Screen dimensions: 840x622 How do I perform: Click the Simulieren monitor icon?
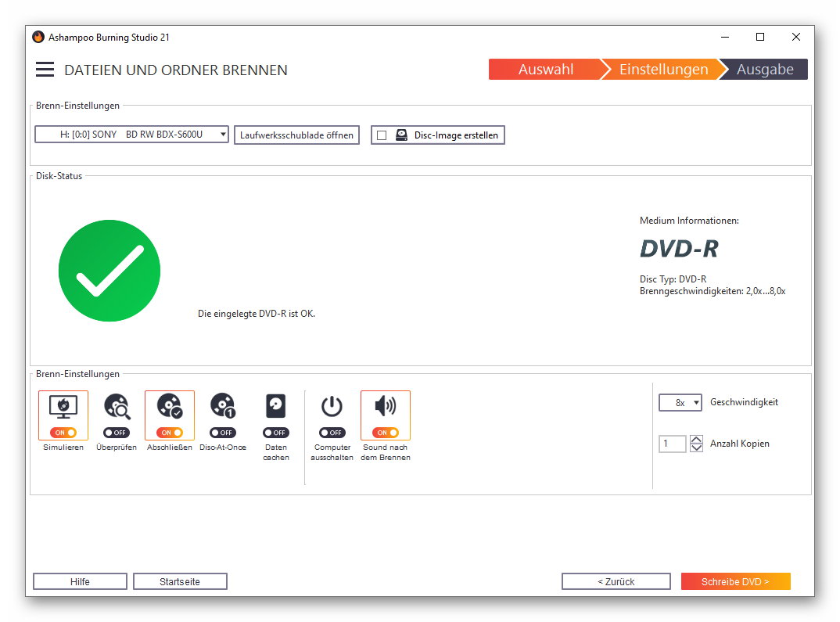tap(63, 407)
